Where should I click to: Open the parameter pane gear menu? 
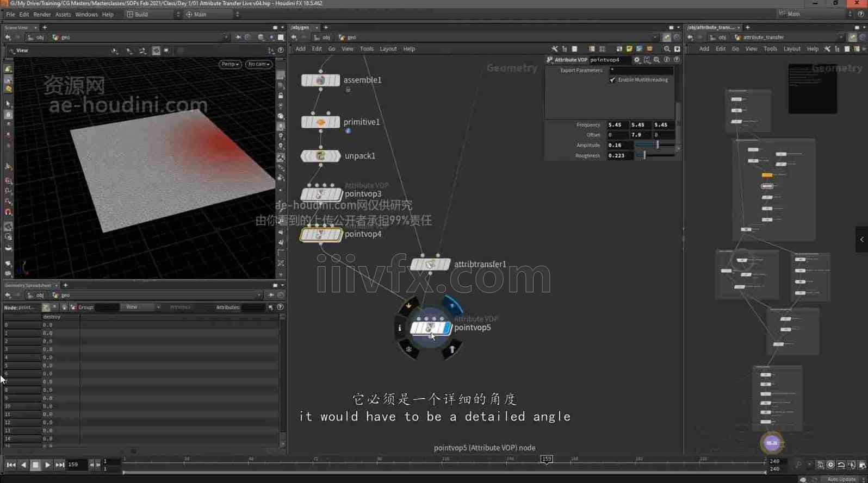(637, 60)
